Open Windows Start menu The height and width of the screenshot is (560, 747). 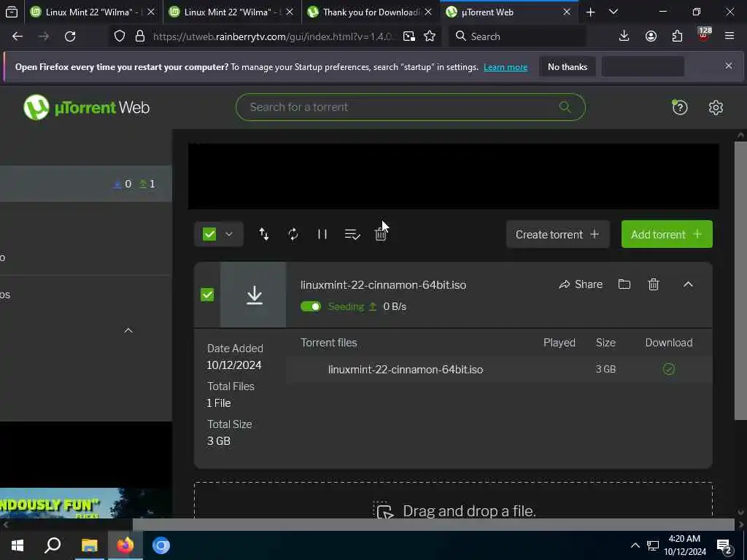tap(18, 545)
